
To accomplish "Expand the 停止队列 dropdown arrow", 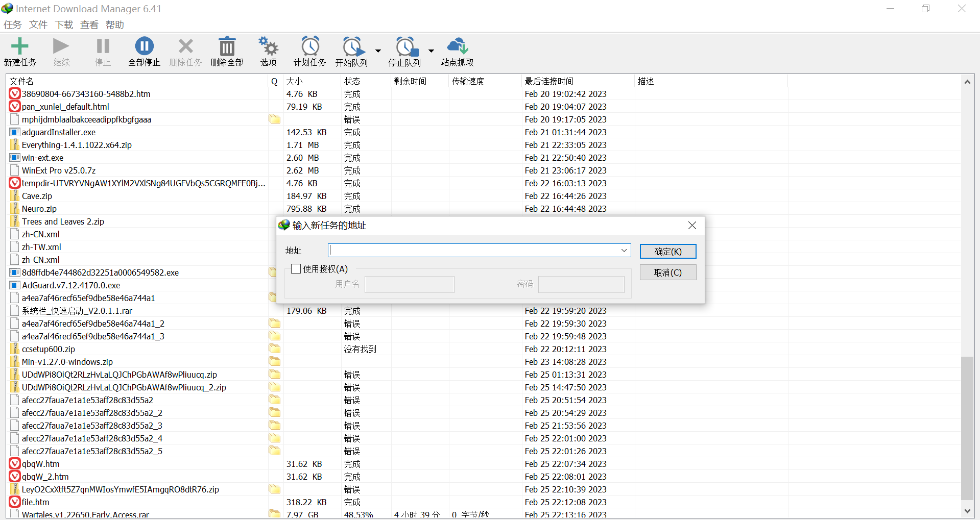I will tap(432, 52).
